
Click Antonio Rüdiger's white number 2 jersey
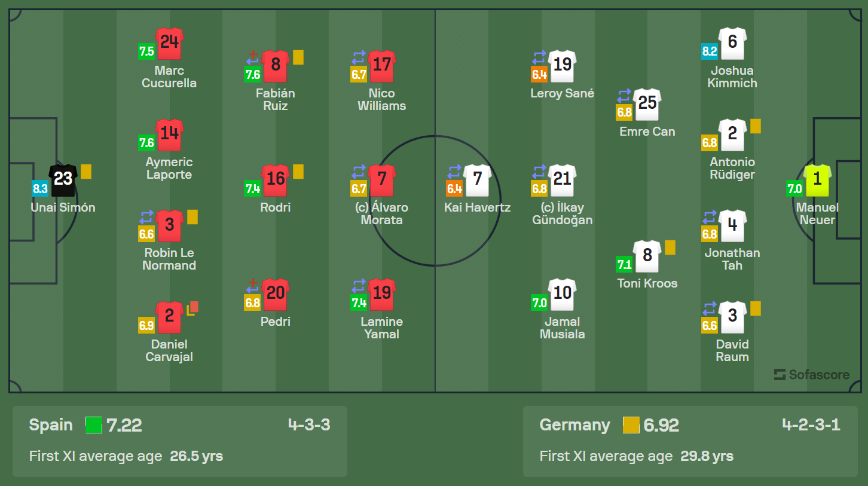733,135
